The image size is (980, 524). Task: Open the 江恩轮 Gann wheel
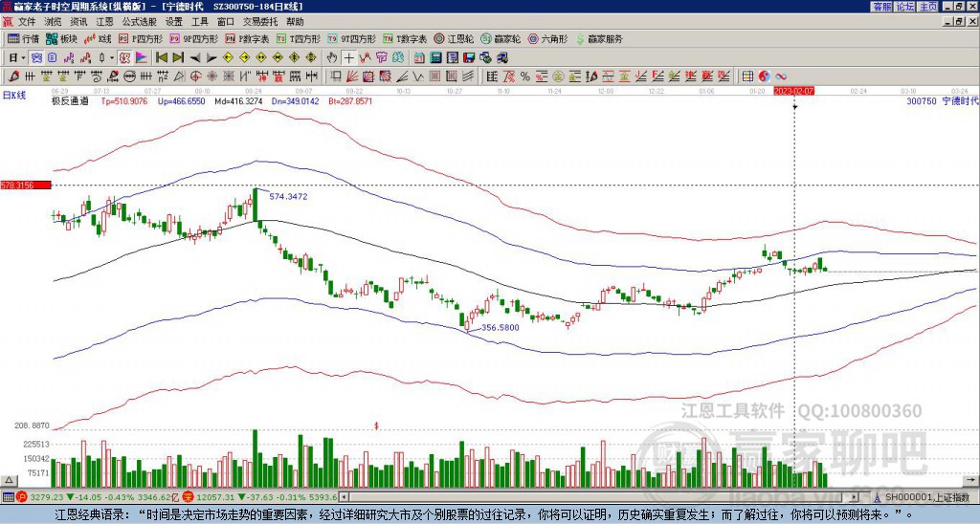455,38
